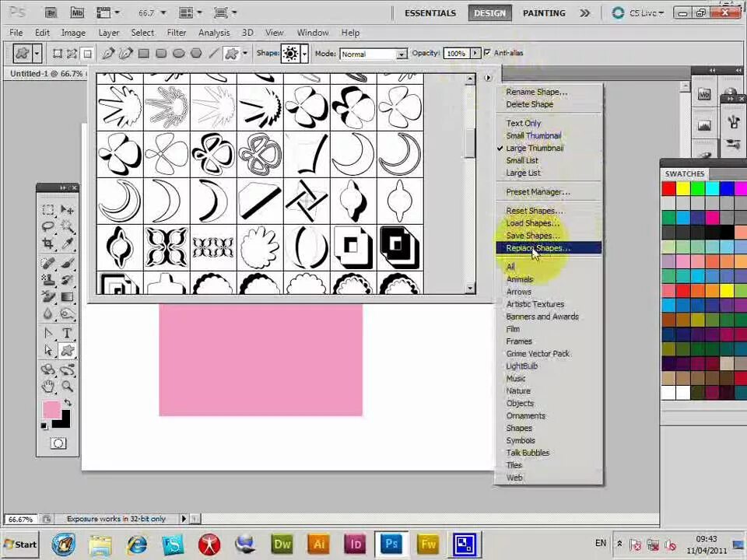Screen dimensions: 747x560
Task: Select Animals from the shape library list
Action: tap(549, 279)
